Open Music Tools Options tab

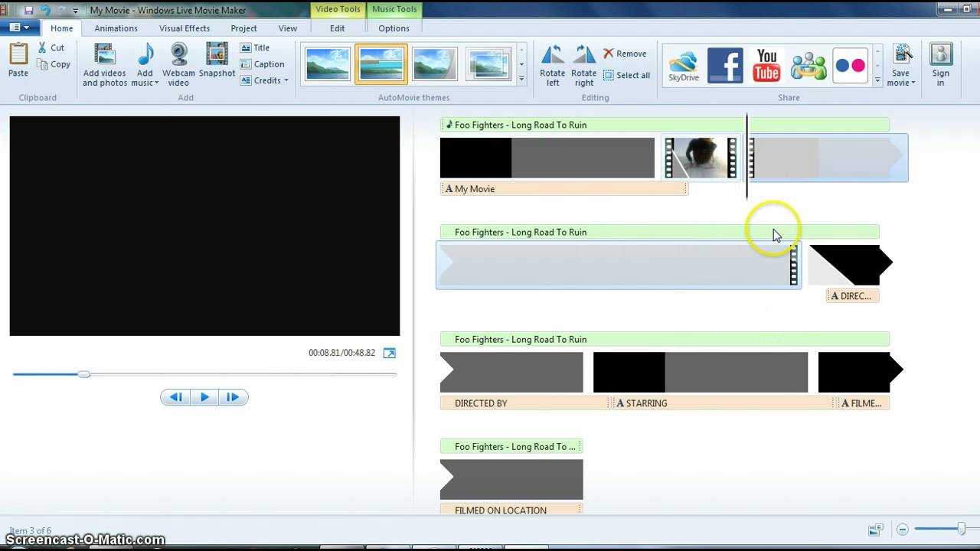tap(394, 28)
